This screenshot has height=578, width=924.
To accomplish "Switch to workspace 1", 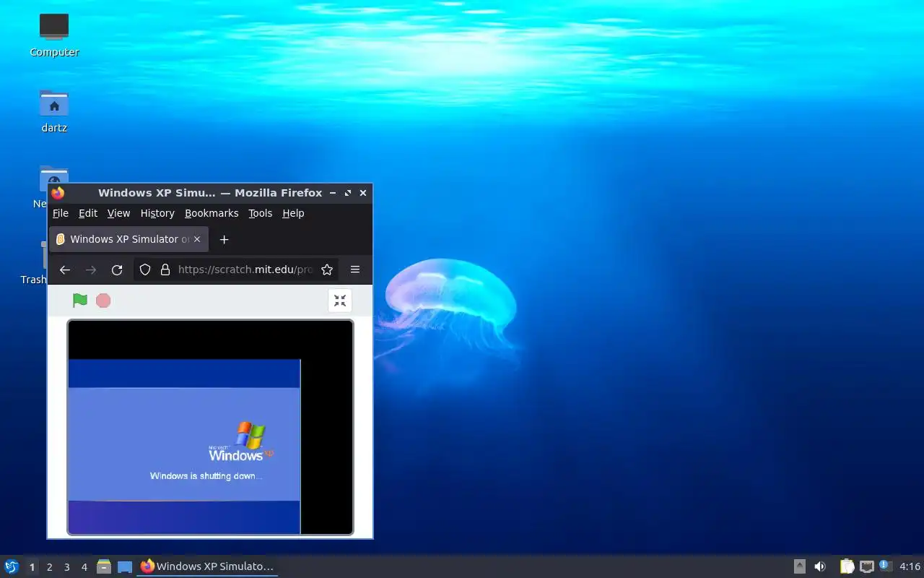I will pos(32,567).
